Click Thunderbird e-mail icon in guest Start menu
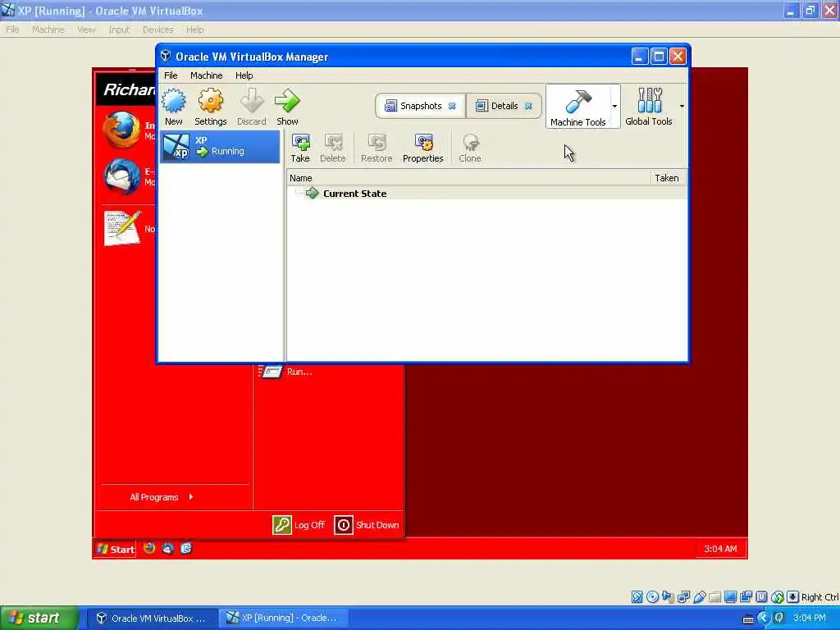The width and height of the screenshot is (840, 630). [x=121, y=176]
